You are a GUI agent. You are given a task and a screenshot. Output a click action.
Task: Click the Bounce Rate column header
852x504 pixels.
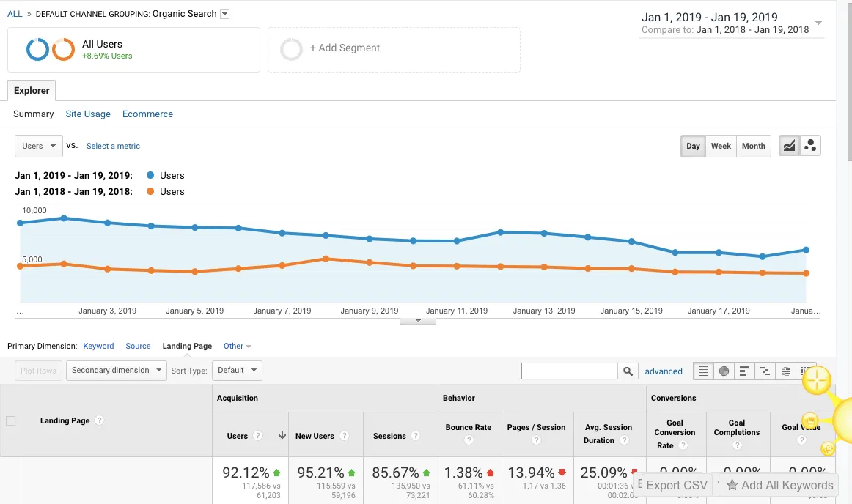[x=469, y=427]
